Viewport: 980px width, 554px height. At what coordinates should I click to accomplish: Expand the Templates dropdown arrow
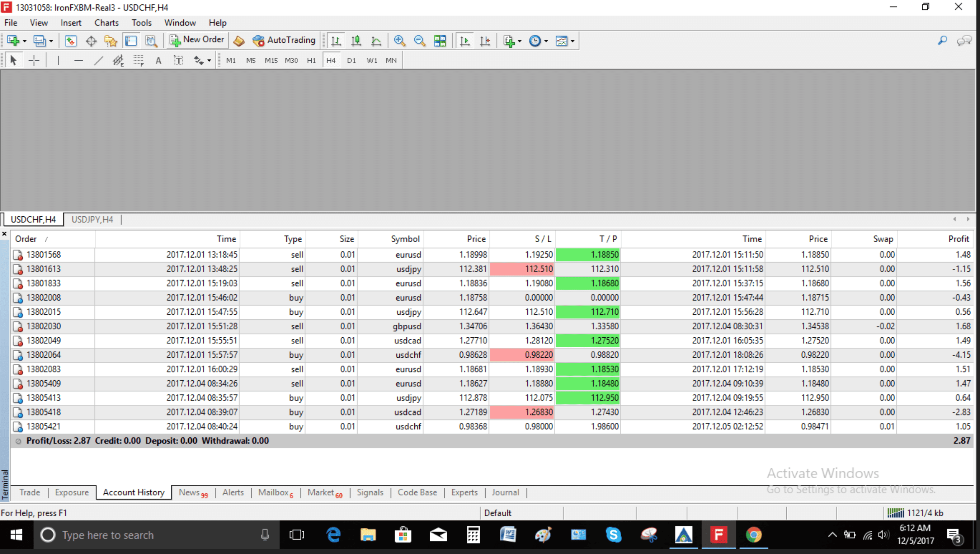[573, 41]
